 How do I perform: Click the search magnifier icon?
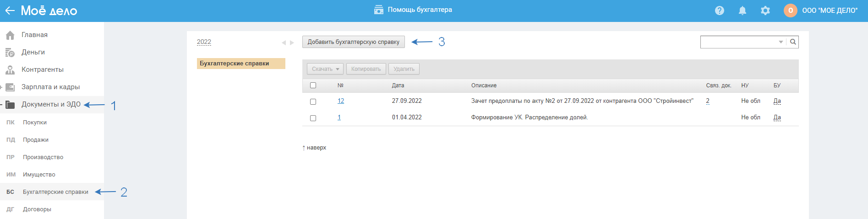coord(793,42)
